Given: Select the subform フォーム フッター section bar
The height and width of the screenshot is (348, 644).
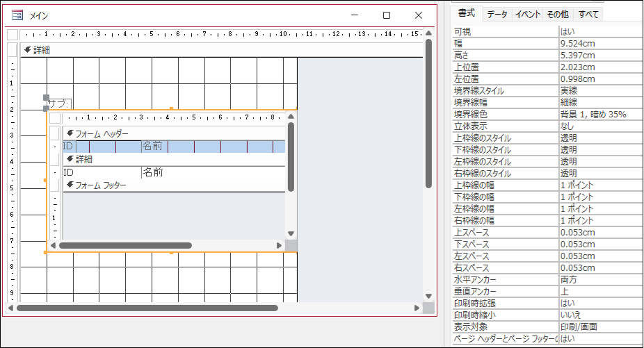Looking at the screenshot, I should (174, 185).
